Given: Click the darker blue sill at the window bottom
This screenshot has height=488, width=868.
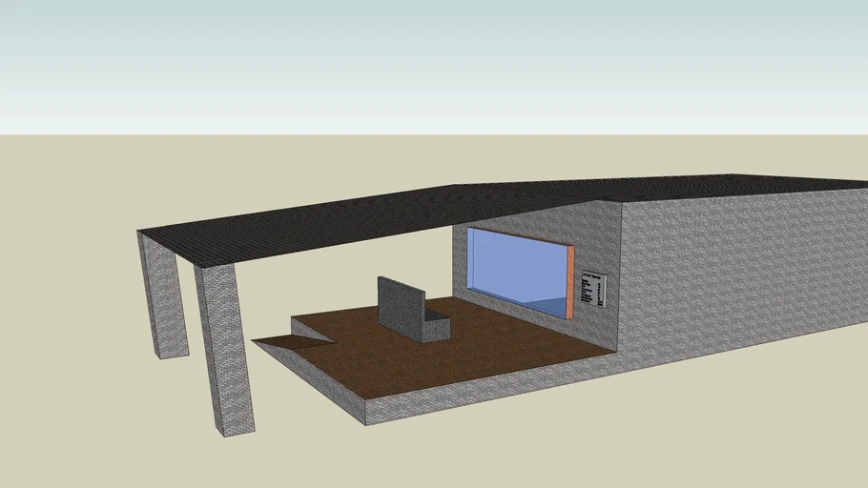Looking at the screenshot, I should [x=548, y=305].
